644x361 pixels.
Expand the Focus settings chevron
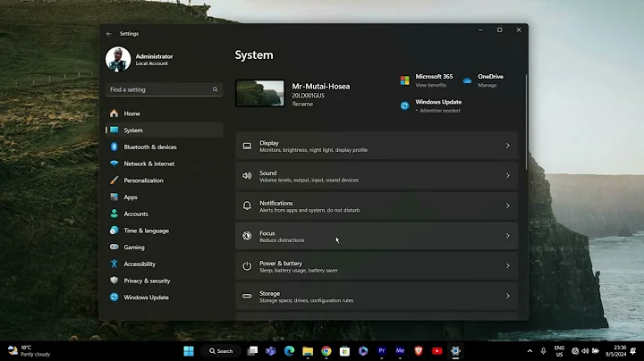point(508,236)
